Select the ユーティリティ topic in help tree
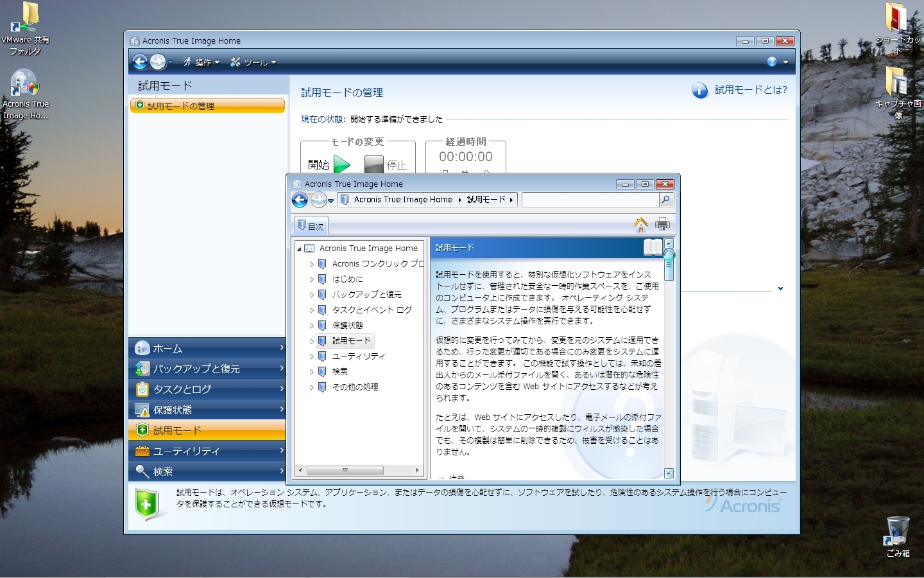Image resolution: width=924 pixels, height=578 pixels. [359, 356]
